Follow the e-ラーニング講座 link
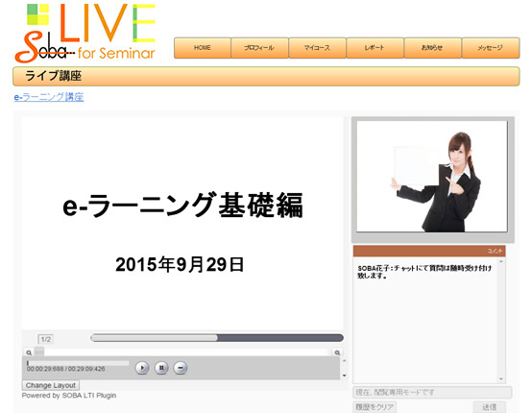 coord(49,97)
